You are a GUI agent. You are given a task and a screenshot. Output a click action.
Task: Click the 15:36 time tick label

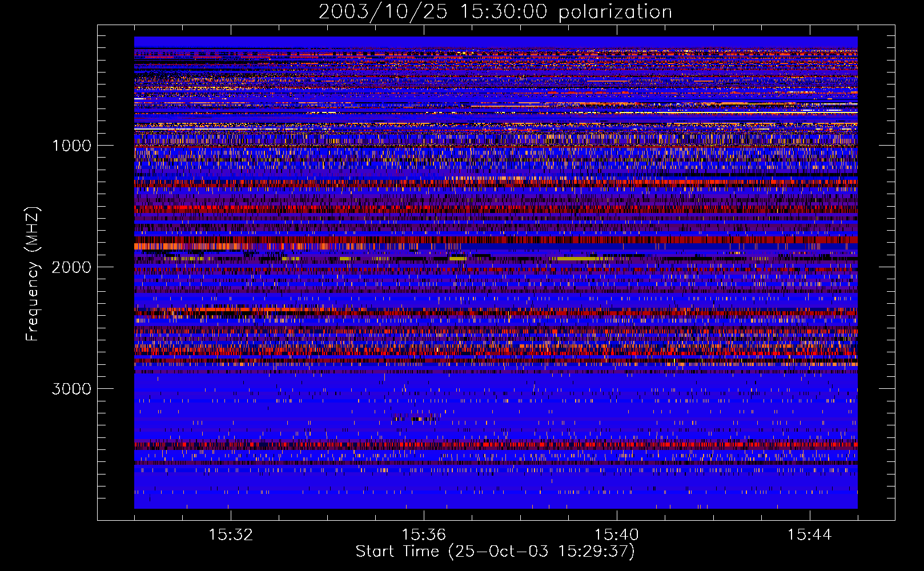coord(424,535)
